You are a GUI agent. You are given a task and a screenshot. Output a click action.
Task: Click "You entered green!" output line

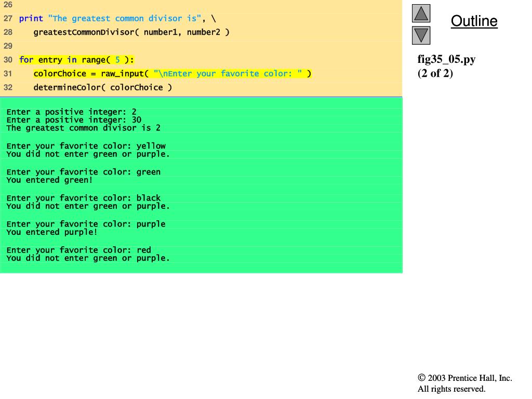[49, 180]
